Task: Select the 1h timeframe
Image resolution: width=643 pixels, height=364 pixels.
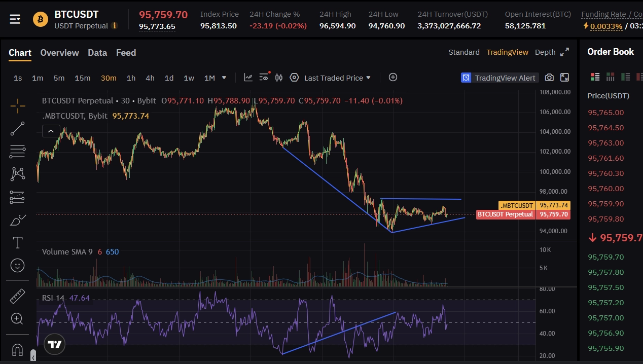Action: 131,78
